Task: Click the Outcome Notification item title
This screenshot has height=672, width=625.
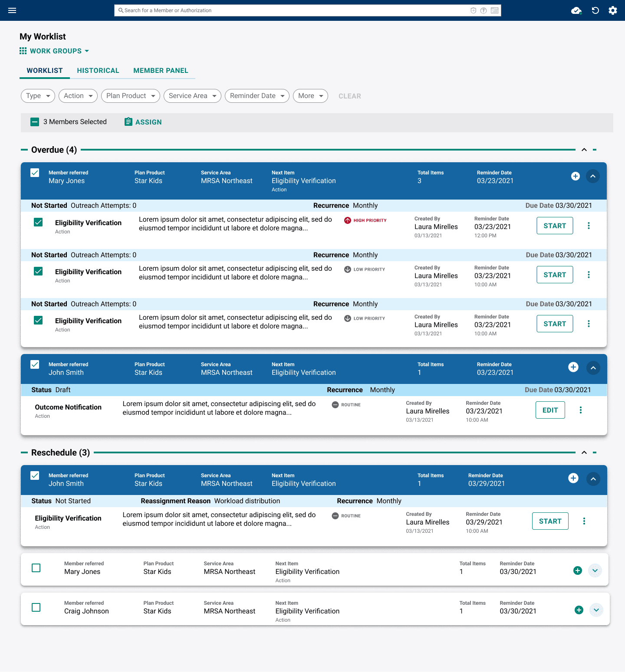Action: click(68, 407)
